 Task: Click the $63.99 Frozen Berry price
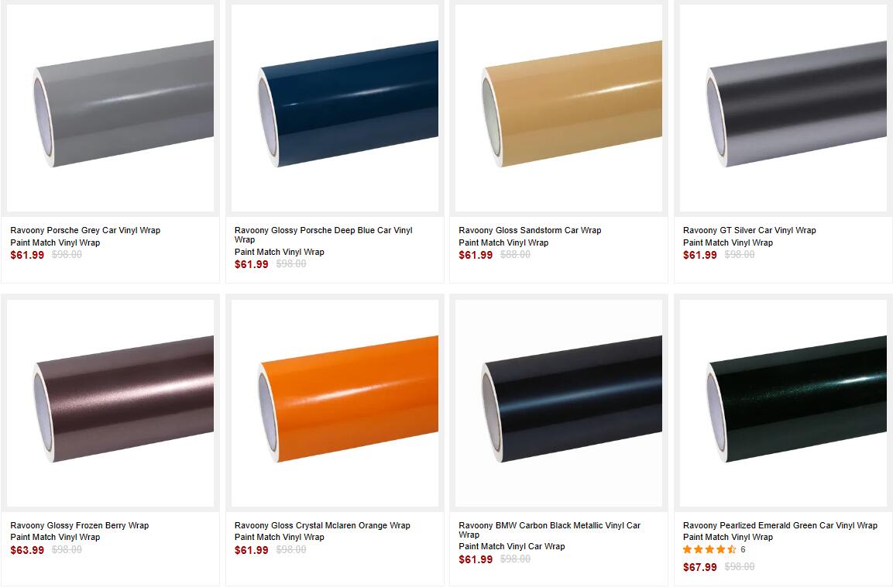coord(27,550)
